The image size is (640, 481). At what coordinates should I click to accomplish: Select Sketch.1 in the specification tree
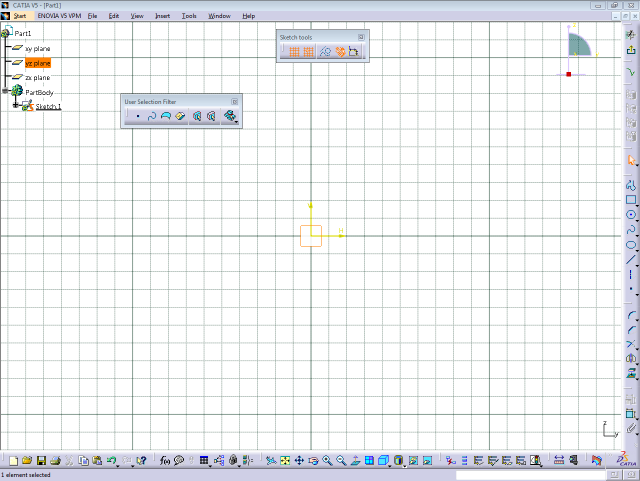coord(48,106)
